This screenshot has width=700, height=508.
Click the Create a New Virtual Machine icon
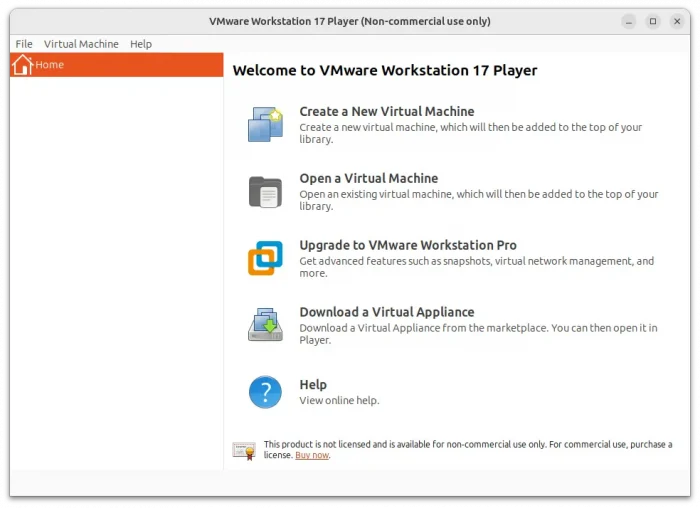pyautogui.click(x=265, y=124)
